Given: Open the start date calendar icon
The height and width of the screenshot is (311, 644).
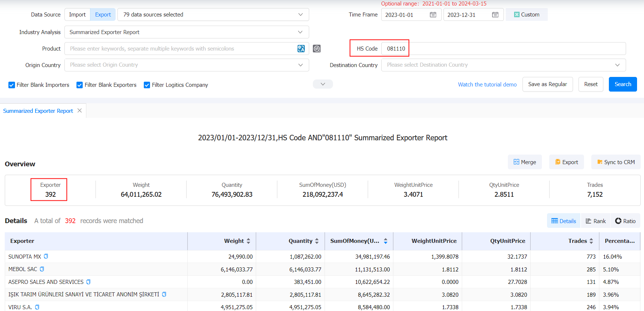Looking at the screenshot, I should 433,15.
